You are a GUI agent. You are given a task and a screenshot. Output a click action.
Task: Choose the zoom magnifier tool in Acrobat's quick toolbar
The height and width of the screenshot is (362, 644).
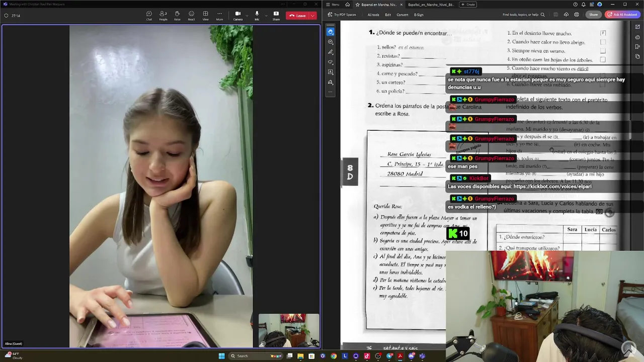330,42
